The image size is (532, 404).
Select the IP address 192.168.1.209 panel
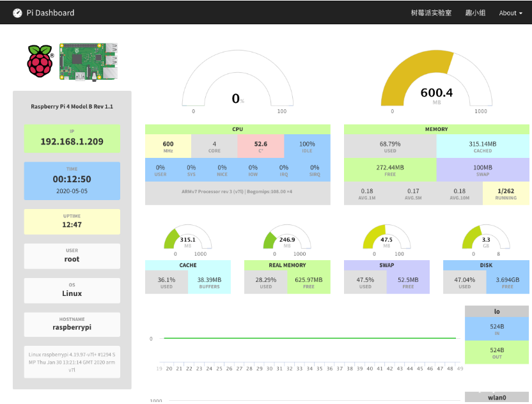[x=72, y=139]
